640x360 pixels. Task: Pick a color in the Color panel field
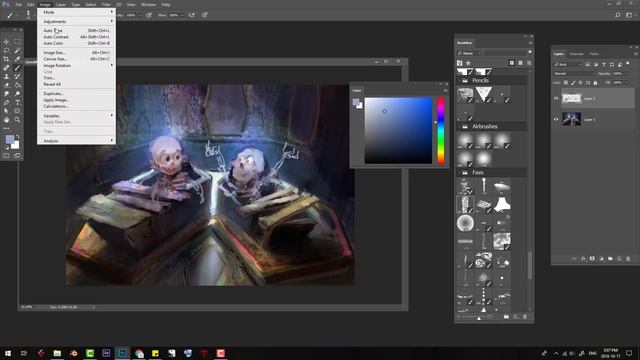pyautogui.click(x=398, y=131)
